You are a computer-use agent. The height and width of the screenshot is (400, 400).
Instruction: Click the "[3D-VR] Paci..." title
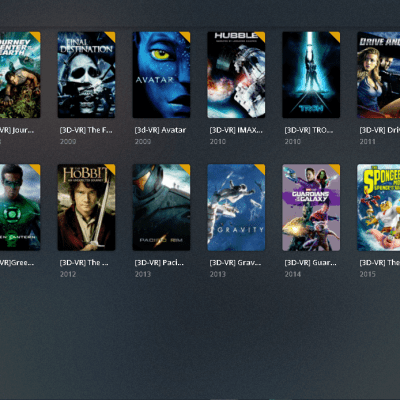159,263
